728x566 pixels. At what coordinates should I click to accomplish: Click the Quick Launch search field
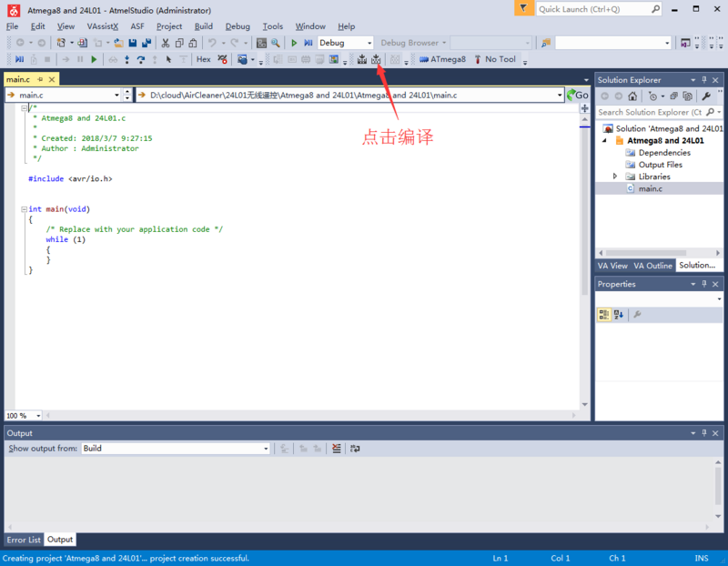coord(601,9)
